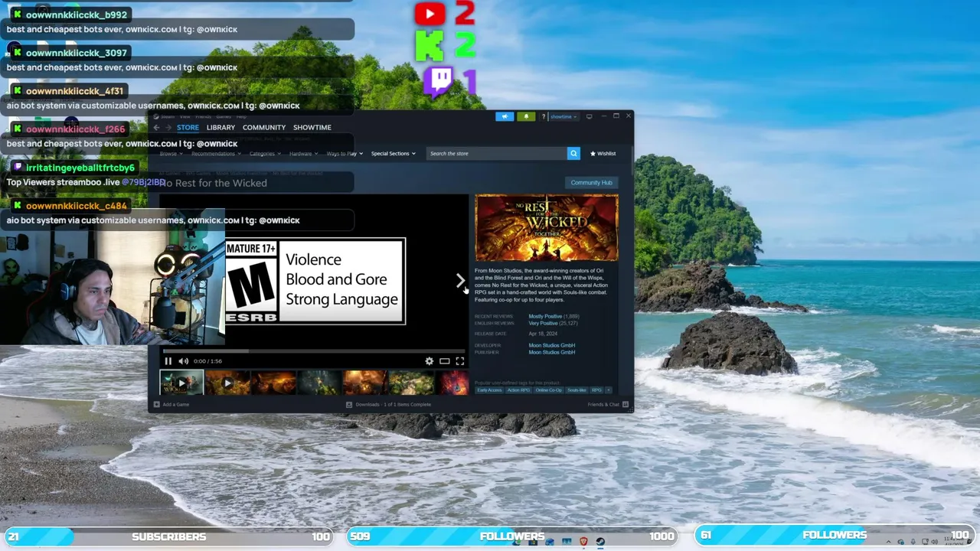Viewport: 980px width, 551px height.
Task: Click the Downloads status icon
Action: coord(349,404)
